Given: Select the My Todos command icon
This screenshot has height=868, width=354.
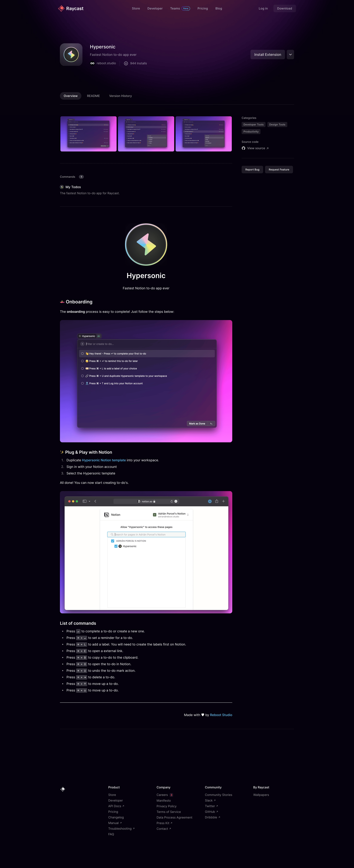Looking at the screenshot, I should 62,187.
